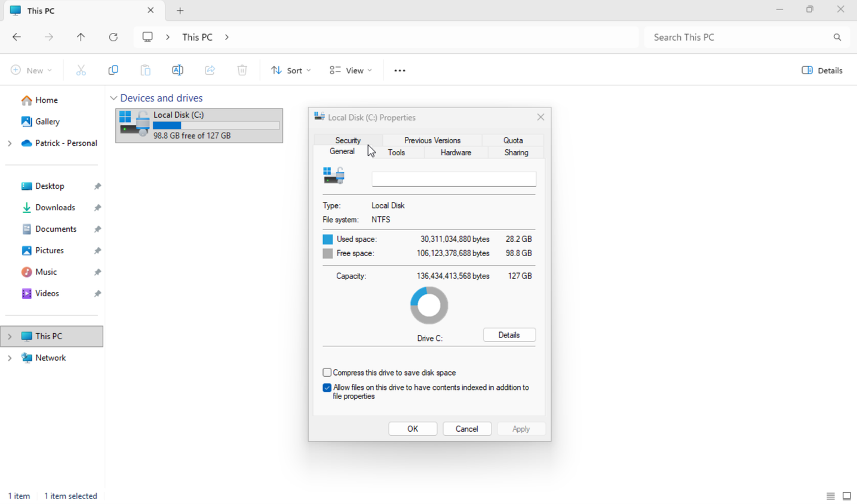Viewport: 857px width, 504px height.
Task: Click pin icon beside Videos
Action: (x=97, y=294)
